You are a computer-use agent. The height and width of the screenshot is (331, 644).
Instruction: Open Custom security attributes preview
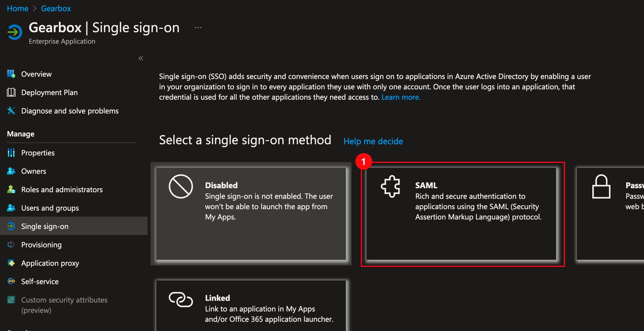pyautogui.click(x=64, y=305)
